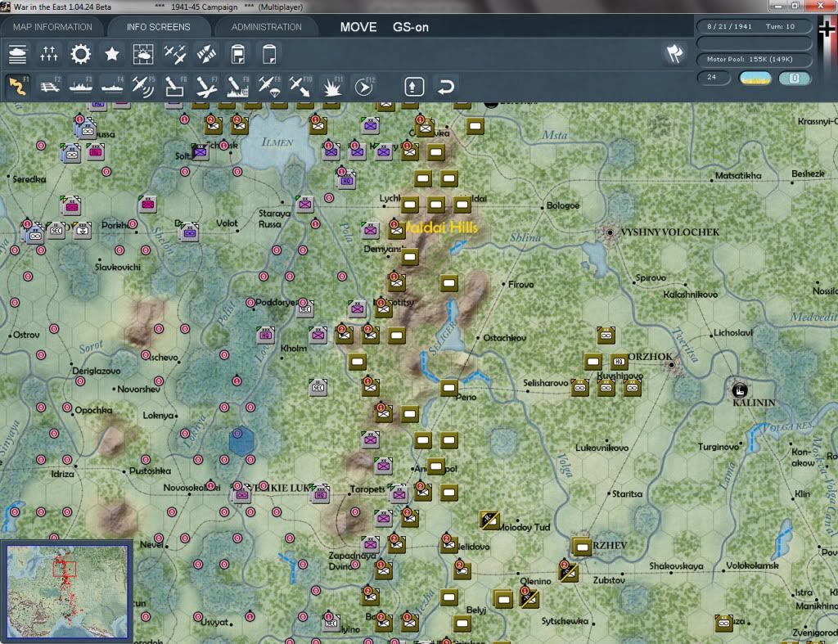838x644 pixels.
Task: Click the VYSHNY VOLOCHEK city marker
Action: 610,232
